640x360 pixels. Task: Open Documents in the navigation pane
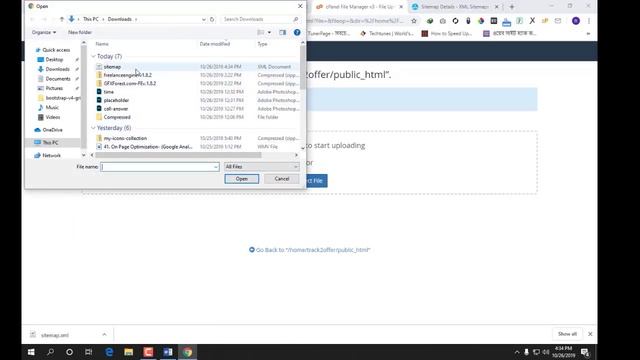(58, 79)
